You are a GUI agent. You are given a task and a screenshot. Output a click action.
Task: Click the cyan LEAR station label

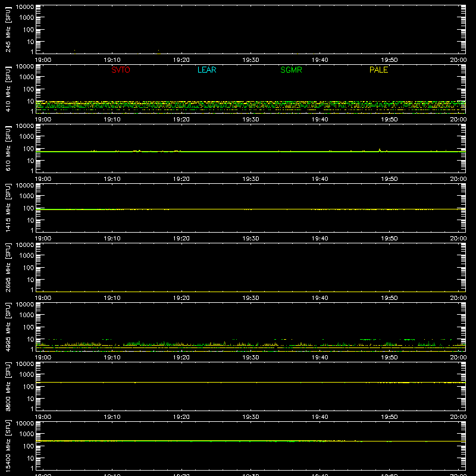coord(206,70)
